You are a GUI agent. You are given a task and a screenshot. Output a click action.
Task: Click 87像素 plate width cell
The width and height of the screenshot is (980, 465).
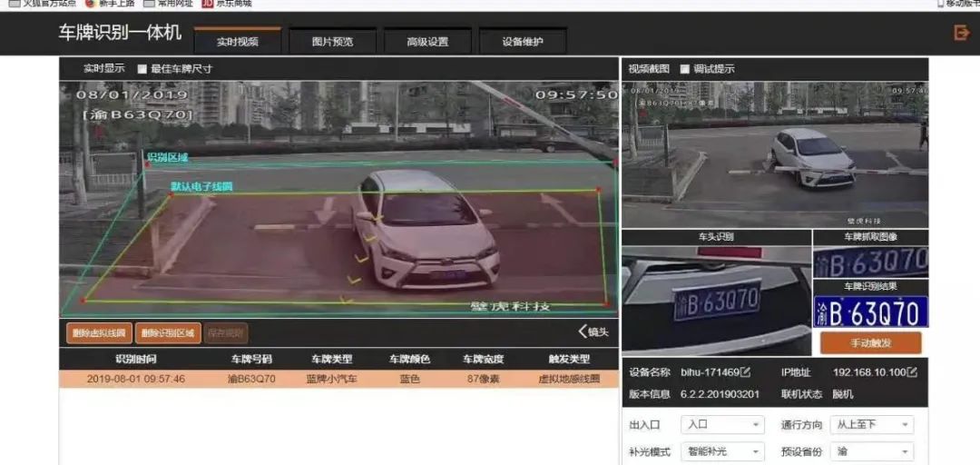(483, 380)
